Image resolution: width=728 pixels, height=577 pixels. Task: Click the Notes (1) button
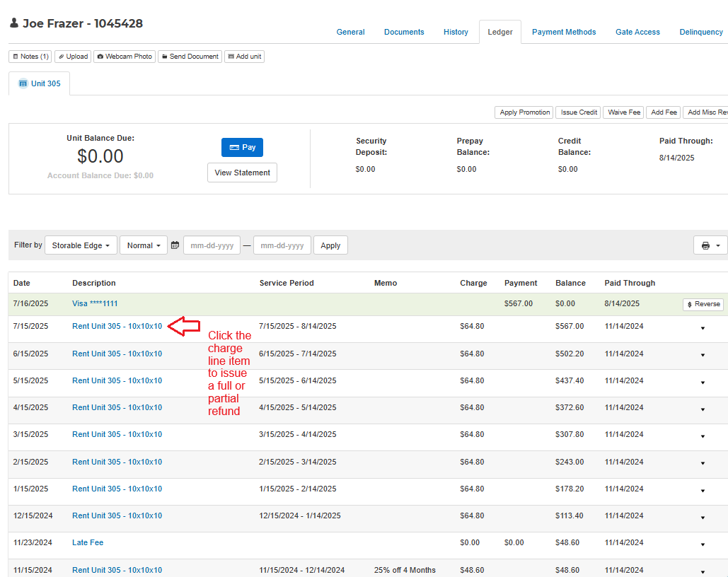pyautogui.click(x=30, y=57)
